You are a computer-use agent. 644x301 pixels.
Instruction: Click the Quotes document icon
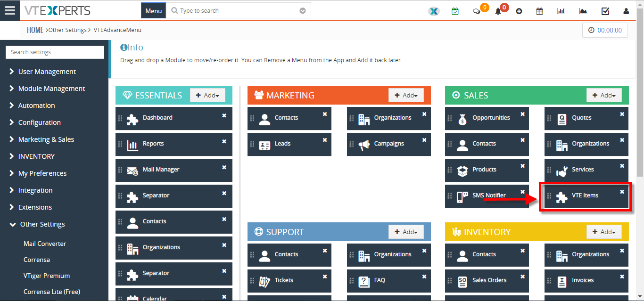(562, 120)
